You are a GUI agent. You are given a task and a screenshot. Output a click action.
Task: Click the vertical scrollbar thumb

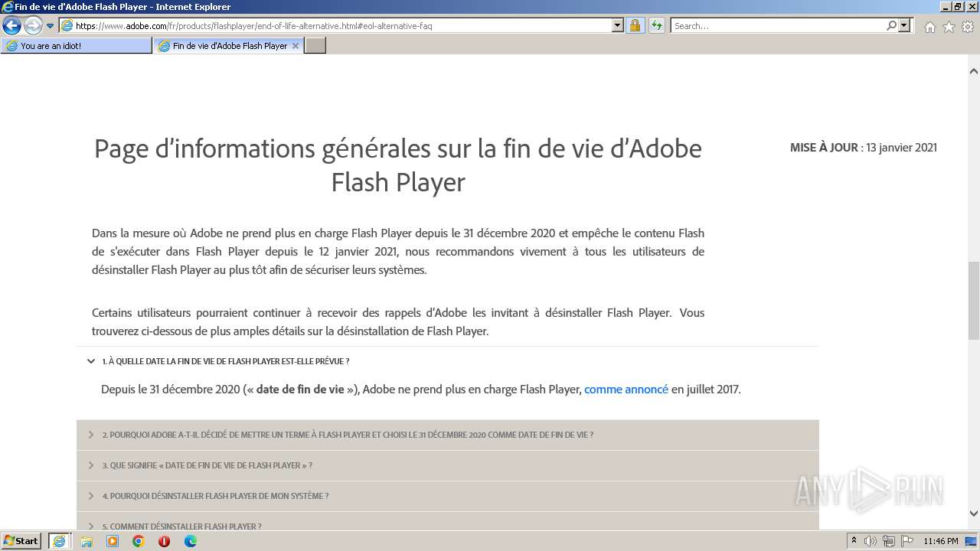click(x=973, y=300)
